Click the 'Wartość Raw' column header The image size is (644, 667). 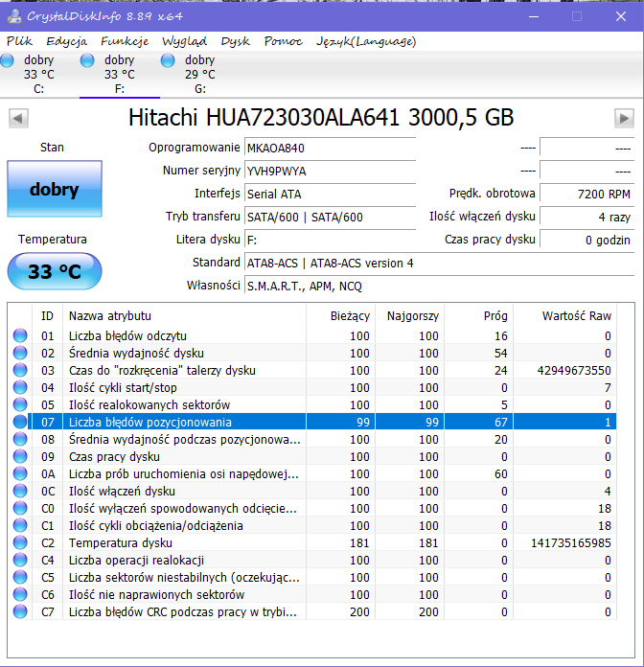[564, 315]
